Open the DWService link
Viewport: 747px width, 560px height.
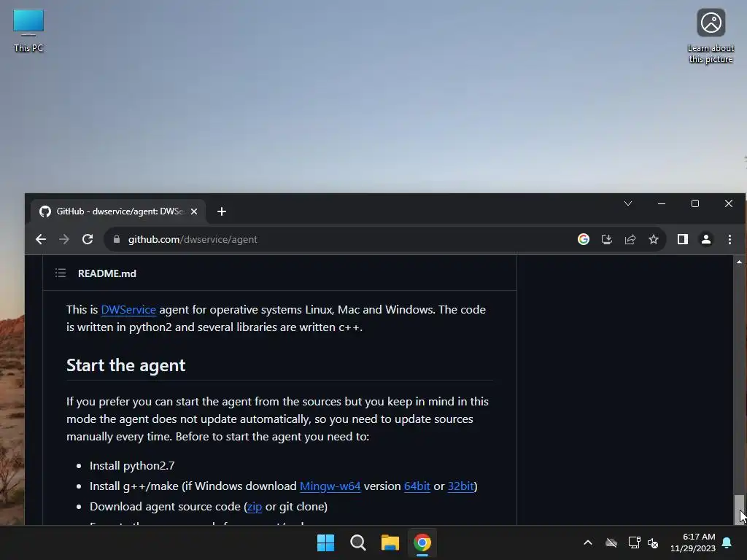pyautogui.click(x=128, y=309)
